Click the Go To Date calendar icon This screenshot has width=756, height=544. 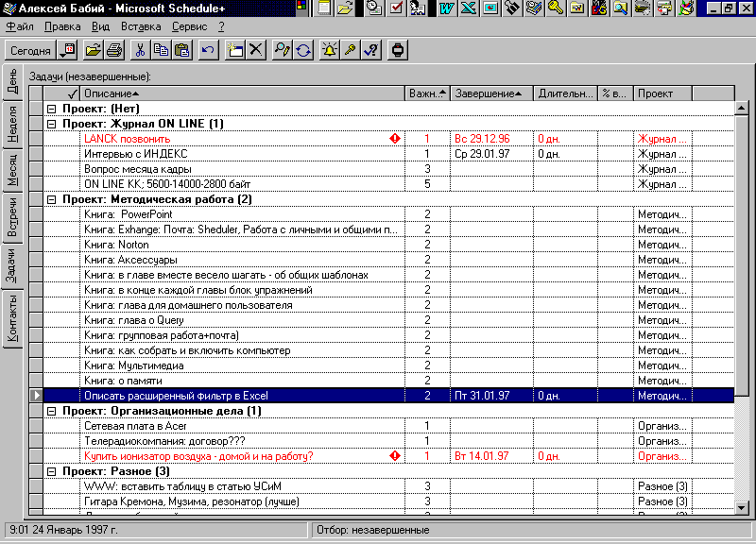(67, 50)
